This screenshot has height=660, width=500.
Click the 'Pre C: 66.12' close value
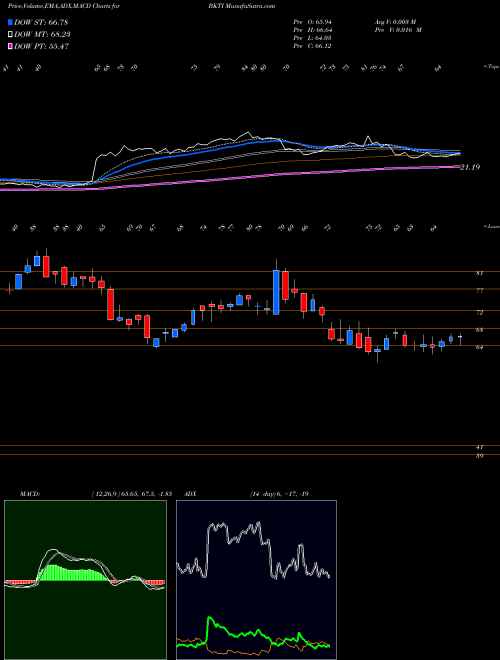[x=312, y=46]
